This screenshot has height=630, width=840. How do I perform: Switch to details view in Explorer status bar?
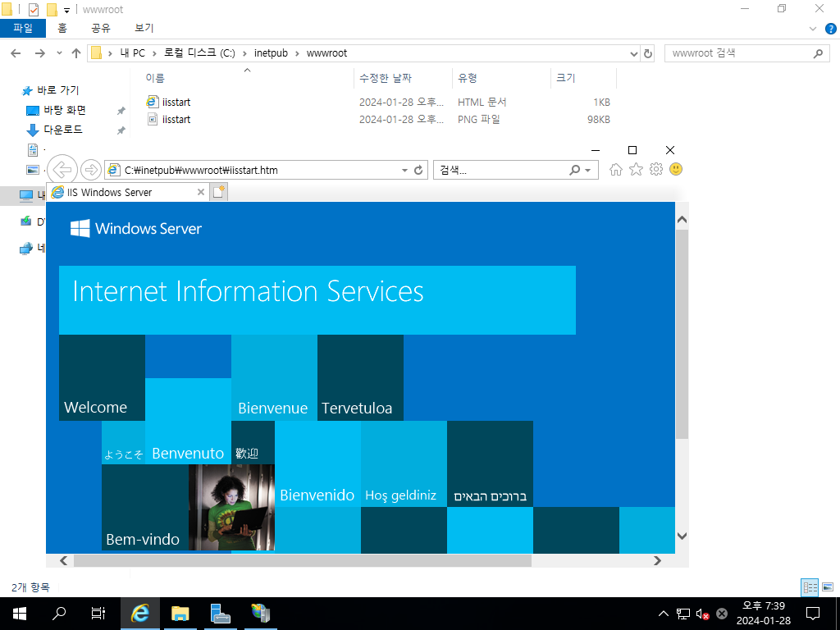point(810,587)
